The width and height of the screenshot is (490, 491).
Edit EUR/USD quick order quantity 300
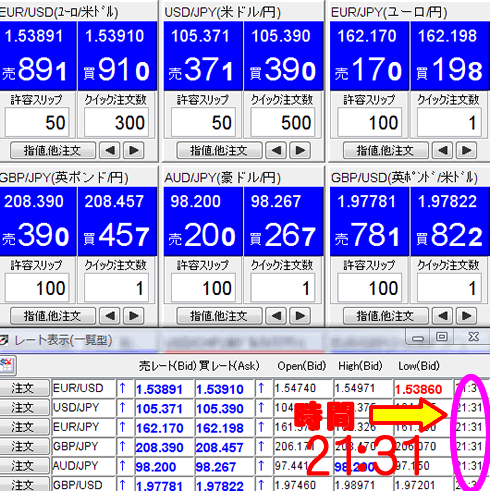(x=116, y=122)
